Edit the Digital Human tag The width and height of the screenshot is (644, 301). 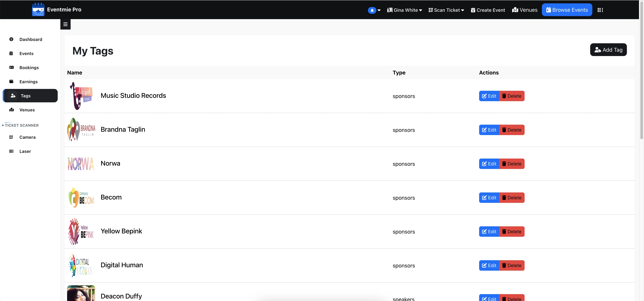(489, 265)
